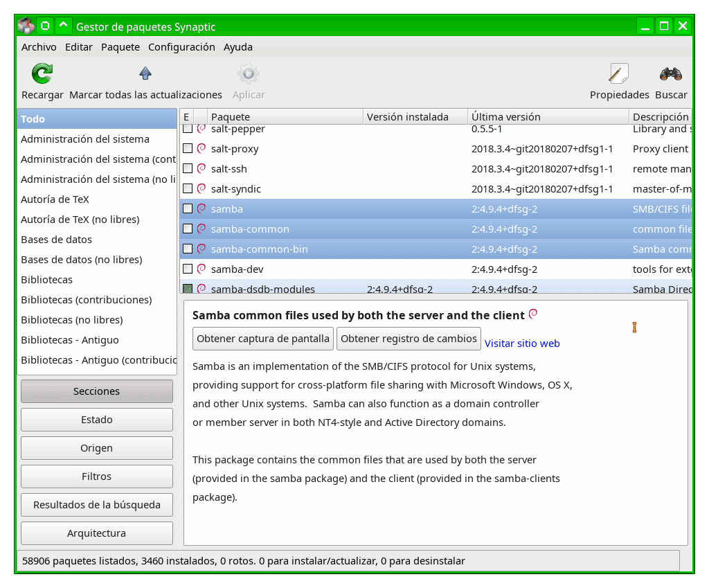The width and height of the screenshot is (709, 588).
Task: Follow the Visitar sitio web link
Action: point(522,343)
